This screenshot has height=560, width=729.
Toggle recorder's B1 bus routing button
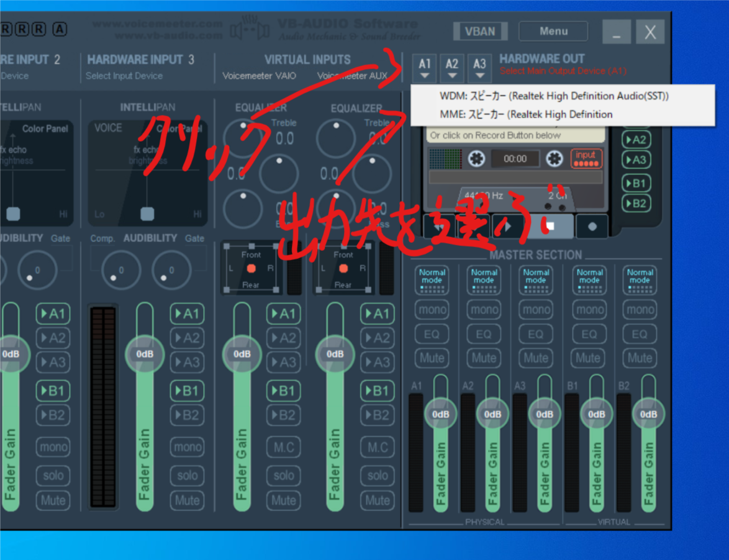[x=636, y=184]
